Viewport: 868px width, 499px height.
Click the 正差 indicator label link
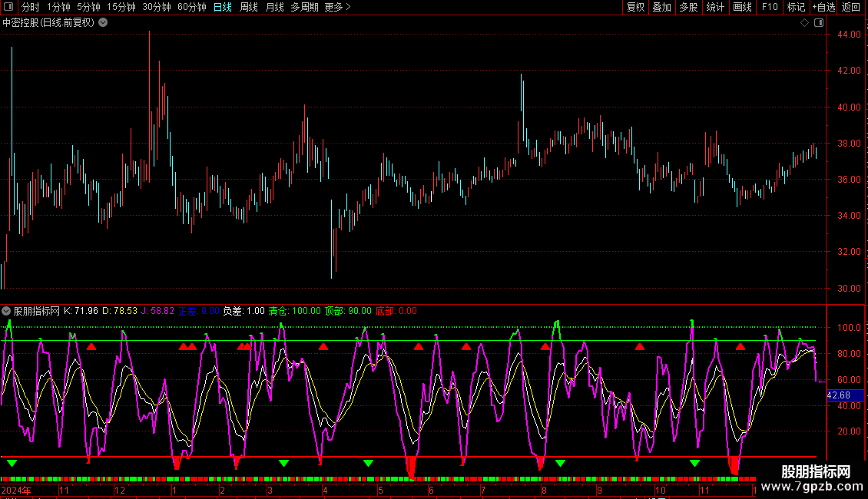pos(187,311)
